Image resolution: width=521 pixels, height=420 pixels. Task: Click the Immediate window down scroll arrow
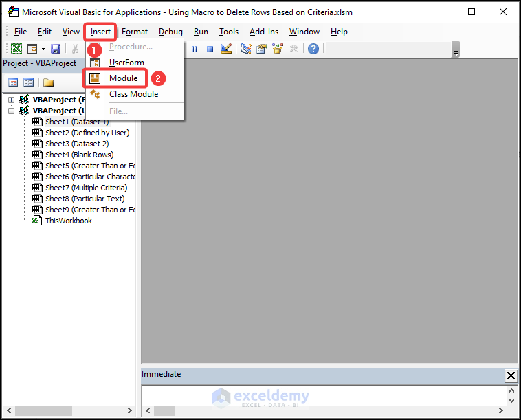tap(511, 400)
